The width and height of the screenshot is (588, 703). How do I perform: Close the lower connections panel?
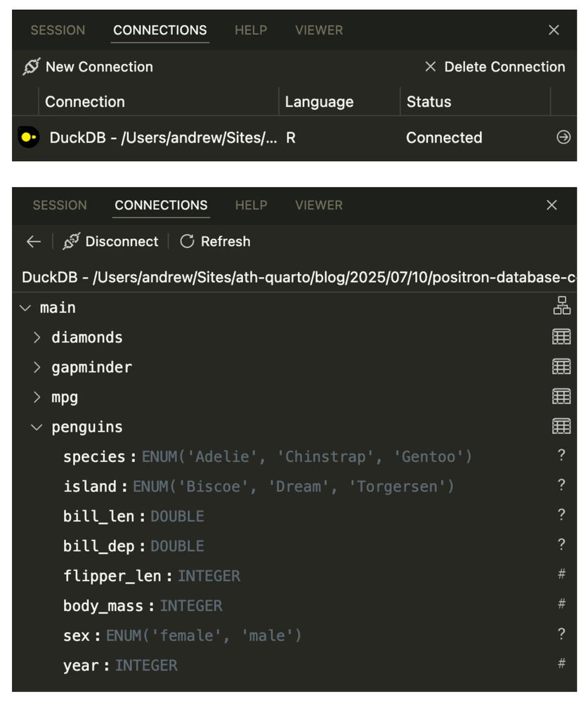click(x=551, y=205)
